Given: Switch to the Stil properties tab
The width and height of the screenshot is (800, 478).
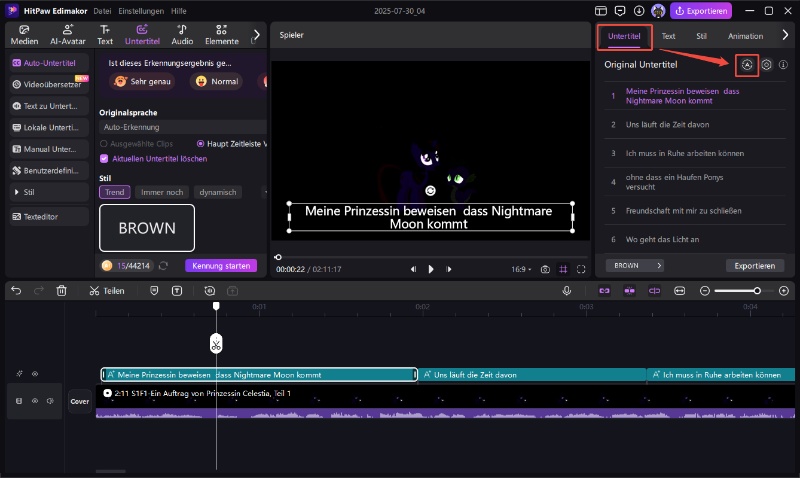Looking at the screenshot, I should click(702, 36).
